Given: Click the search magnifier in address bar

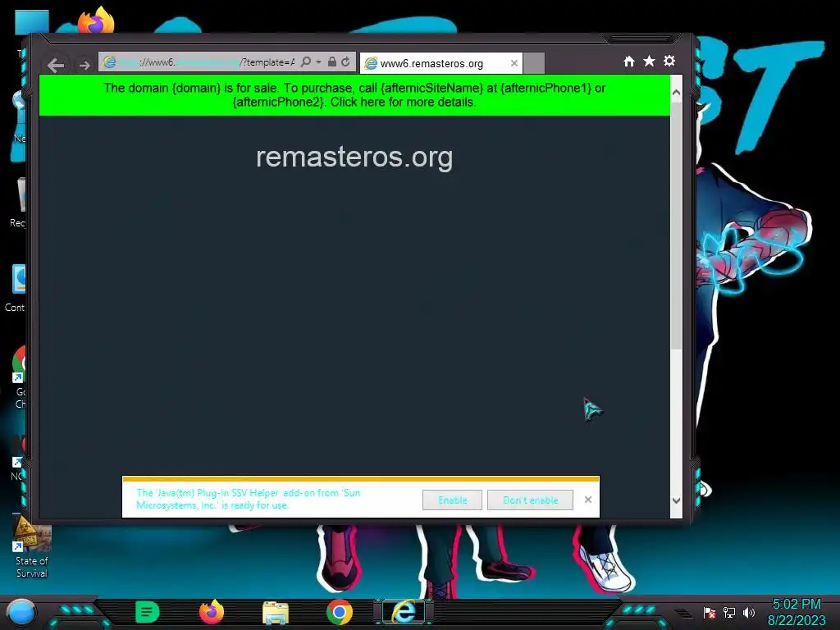Looking at the screenshot, I should pos(305,62).
